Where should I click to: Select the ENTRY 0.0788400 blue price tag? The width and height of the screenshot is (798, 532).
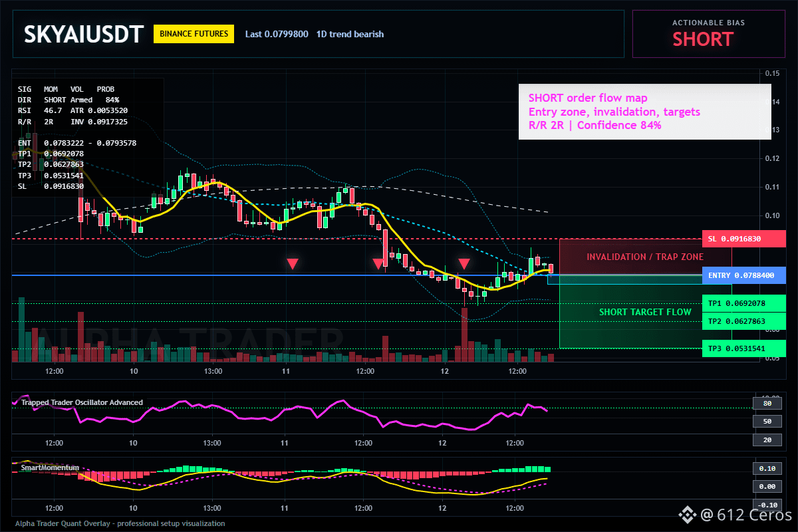(x=743, y=275)
